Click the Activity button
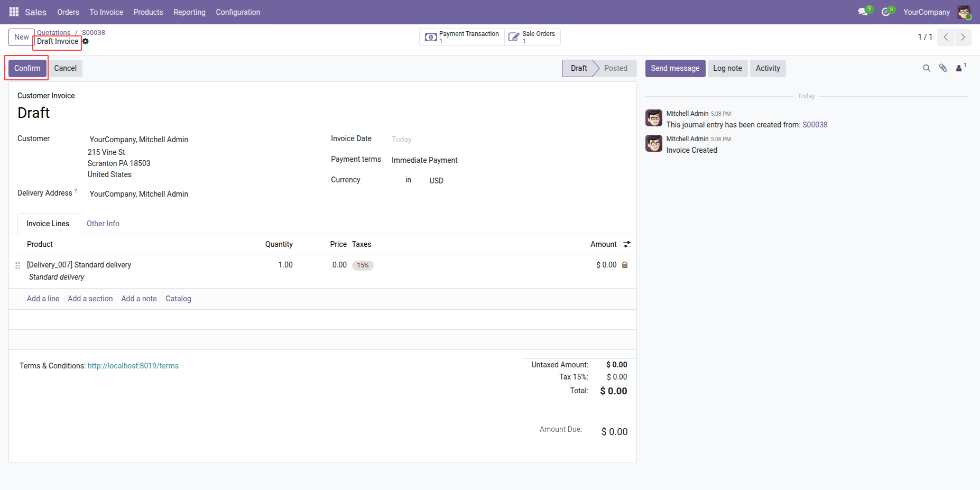Image resolution: width=980 pixels, height=490 pixels. coord(768,68)
